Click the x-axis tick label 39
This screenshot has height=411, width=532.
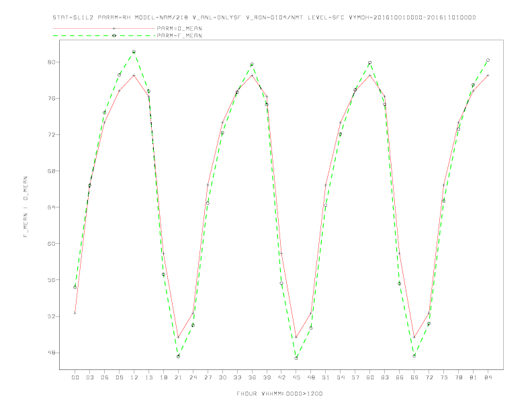click(267, 377)
